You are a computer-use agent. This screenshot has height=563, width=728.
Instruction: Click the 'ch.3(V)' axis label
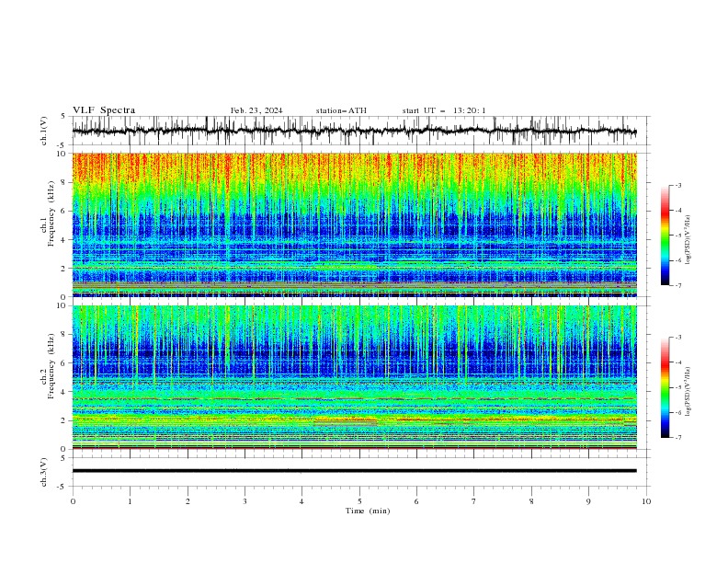[44, 472]
